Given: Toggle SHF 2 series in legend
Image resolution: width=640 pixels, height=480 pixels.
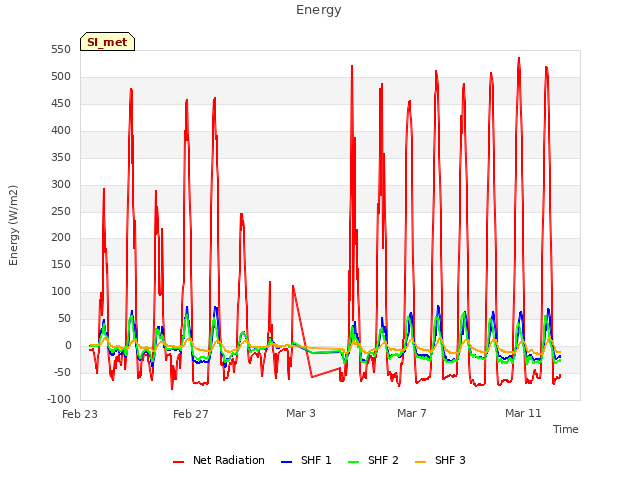Looking at the screenshot, I should (x=373, y=460).
